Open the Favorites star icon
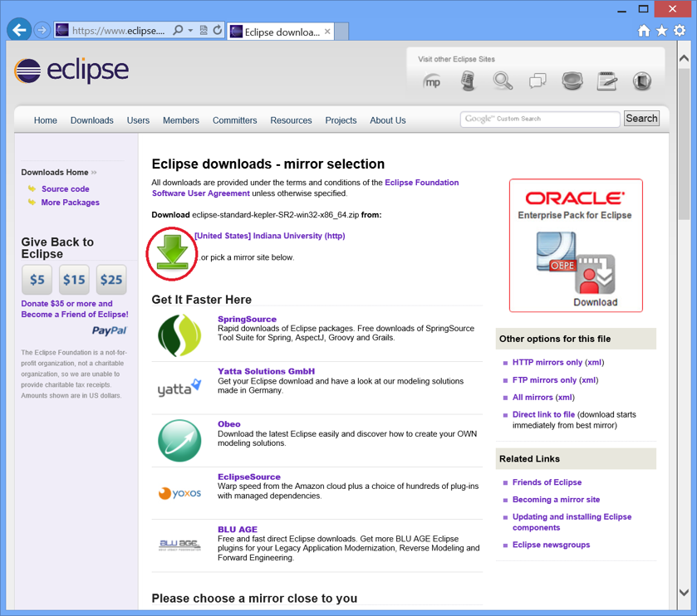 pyautogui.click(x=661, y=31)
